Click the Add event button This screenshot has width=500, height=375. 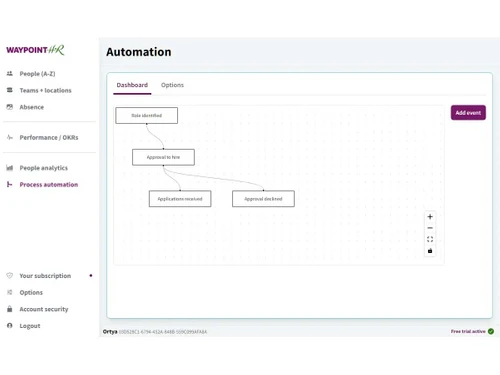point(468,113)
